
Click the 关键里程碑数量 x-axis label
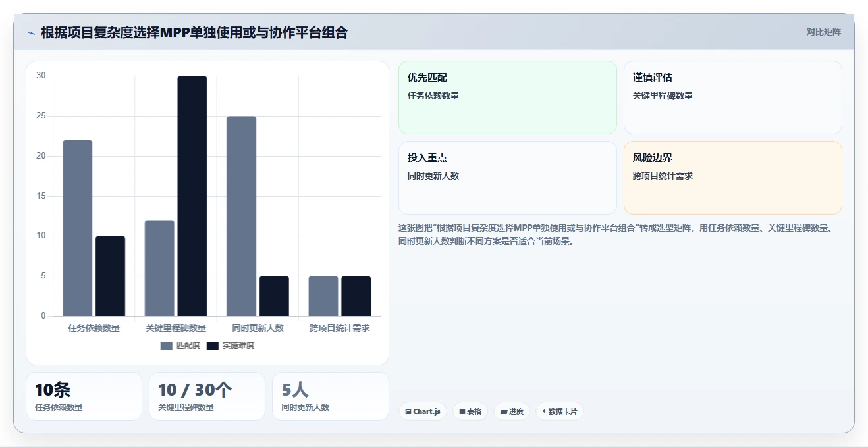click(176, 328)
